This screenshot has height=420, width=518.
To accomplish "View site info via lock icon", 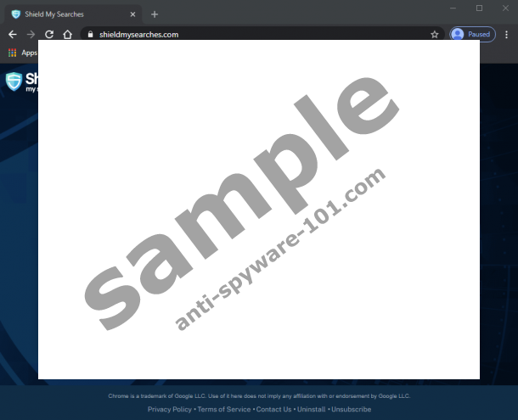I will click(87, 35).
